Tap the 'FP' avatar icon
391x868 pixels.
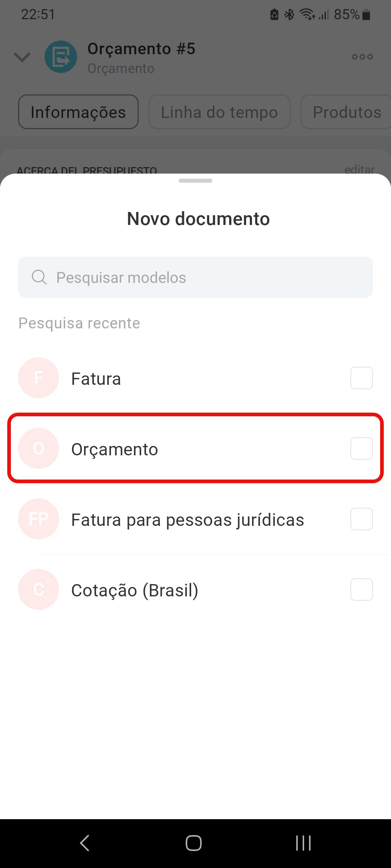39,519
